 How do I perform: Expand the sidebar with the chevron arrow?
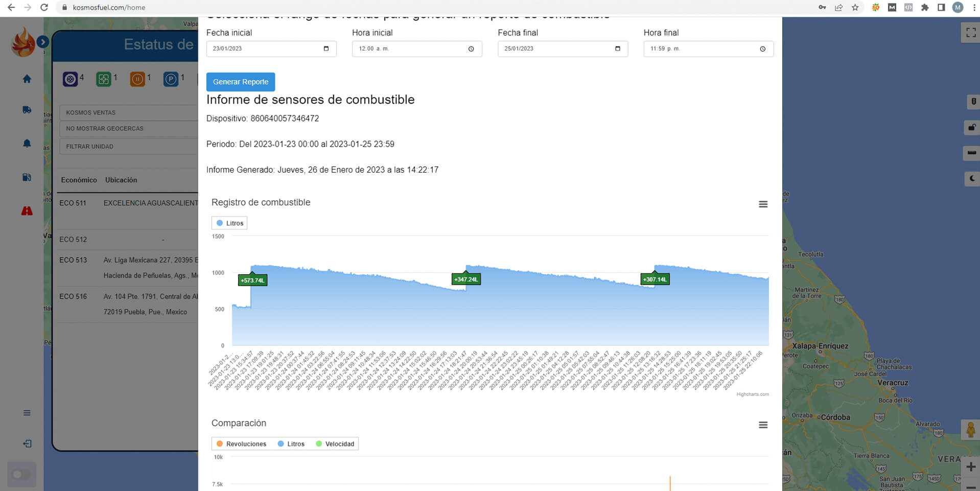43,42
